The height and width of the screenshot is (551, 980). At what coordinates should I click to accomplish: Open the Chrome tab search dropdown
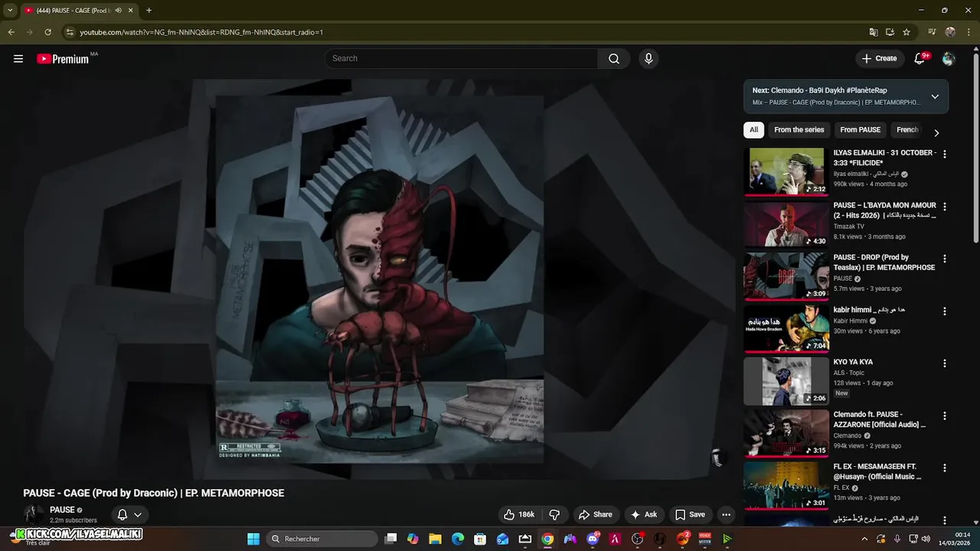(x=10, y=11)
